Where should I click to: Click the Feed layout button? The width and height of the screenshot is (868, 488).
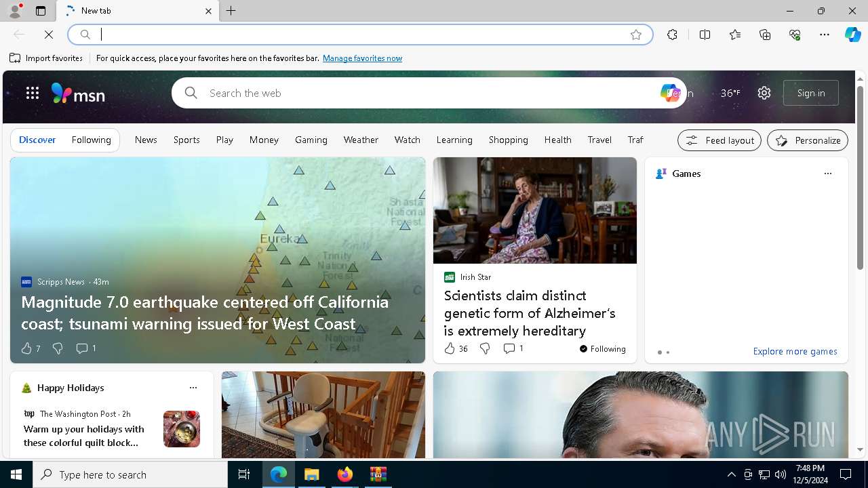(x=719, y=140)
